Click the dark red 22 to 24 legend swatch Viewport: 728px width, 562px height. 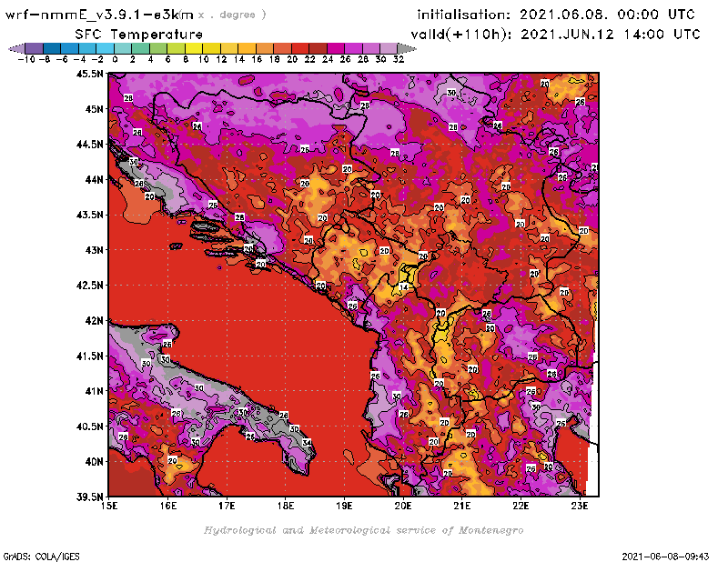point(318,48)
